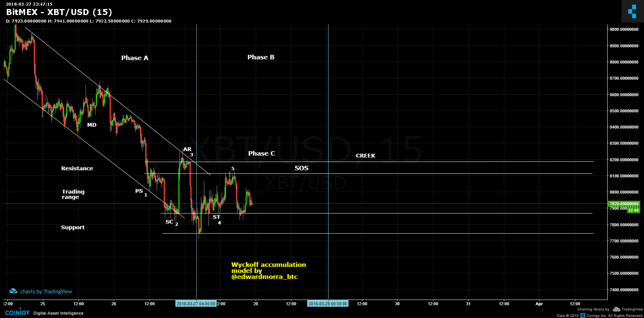Click the COINIGY brand logo at bottom left
Viewport: 644px width, 318px height.
(17, 312)
